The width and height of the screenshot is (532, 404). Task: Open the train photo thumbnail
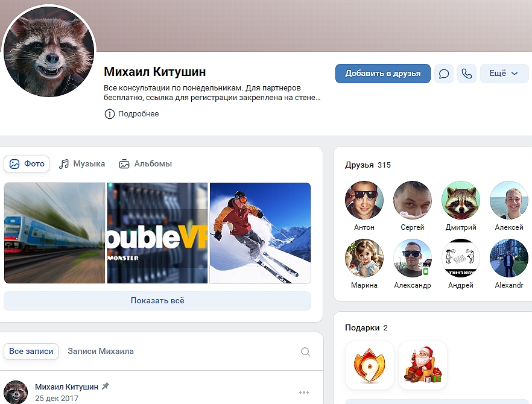click(54, 233)
